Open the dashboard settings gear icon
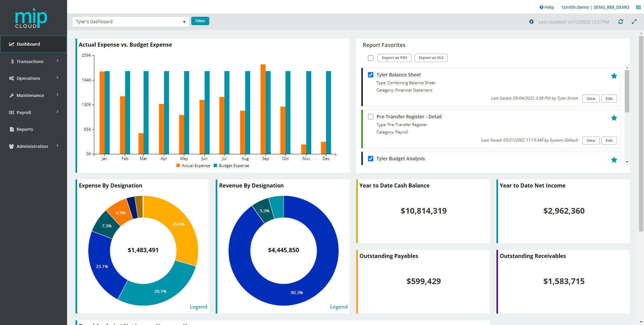The width and height of the screenshot is (644, 325). pyautogui.click(x=531, y=21)
